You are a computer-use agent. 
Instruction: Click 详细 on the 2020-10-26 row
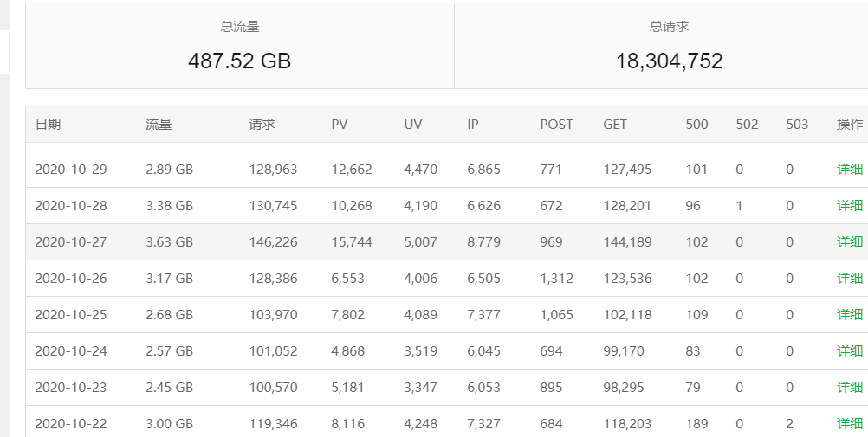coord(849,279)
